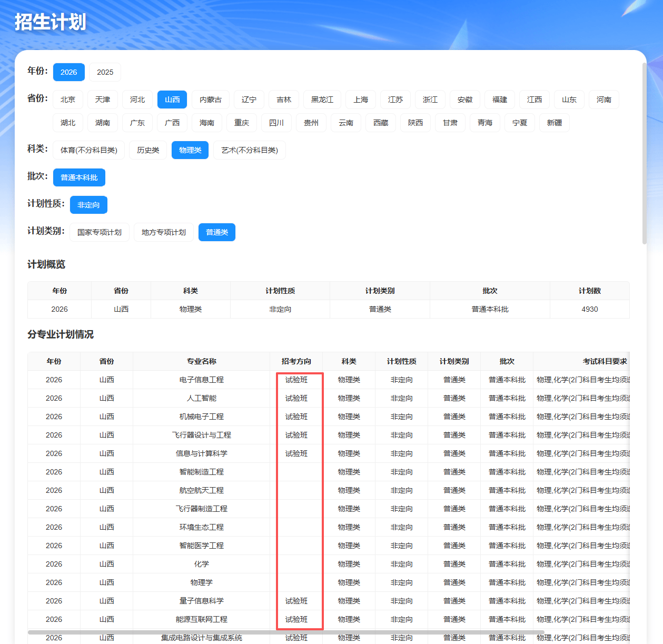The width and height of the screenshot is (663, 644).
Task: Click the 专业名称 column header
Action: [x=202, y=361]
